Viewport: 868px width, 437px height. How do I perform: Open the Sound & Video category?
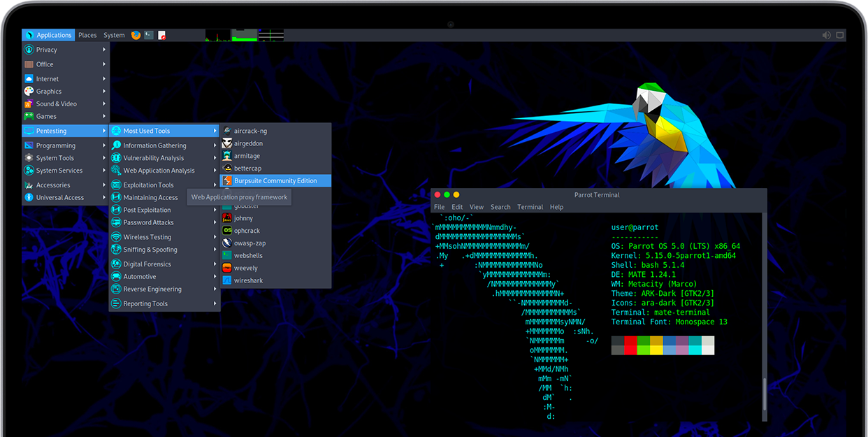tap(66, 104)
